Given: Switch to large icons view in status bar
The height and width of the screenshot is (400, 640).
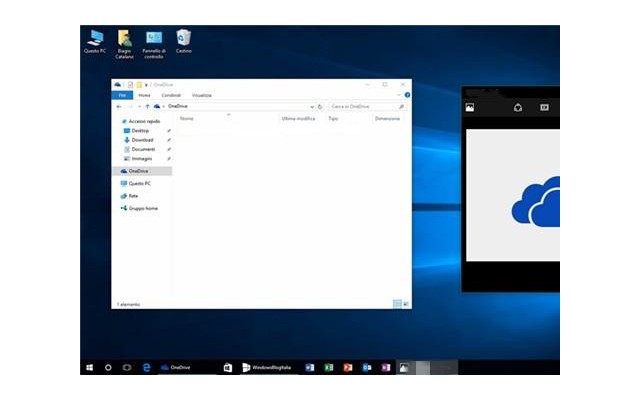Looking at the screenshot, I should (x=406, y=304).
